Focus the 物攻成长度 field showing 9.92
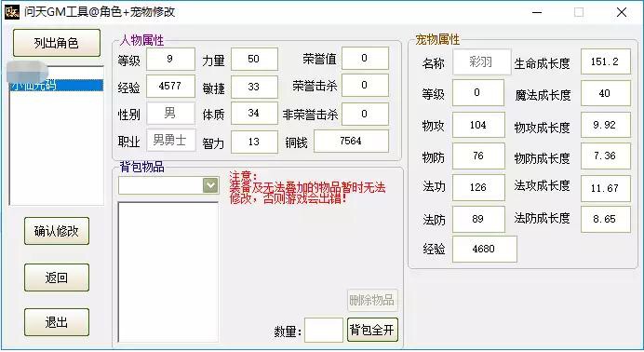Screen dimensions: 644x352 pyautogui.click(x=606, y=125)
